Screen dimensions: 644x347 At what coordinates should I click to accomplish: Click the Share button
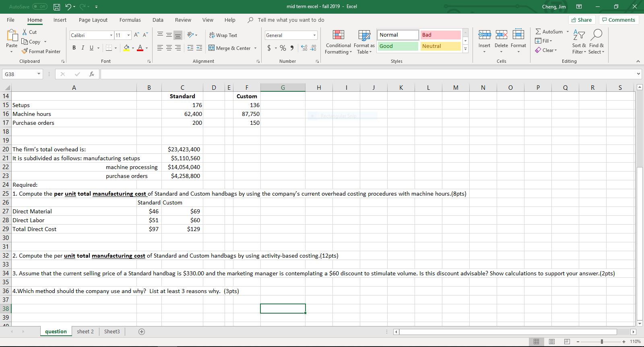click(581, 20)
